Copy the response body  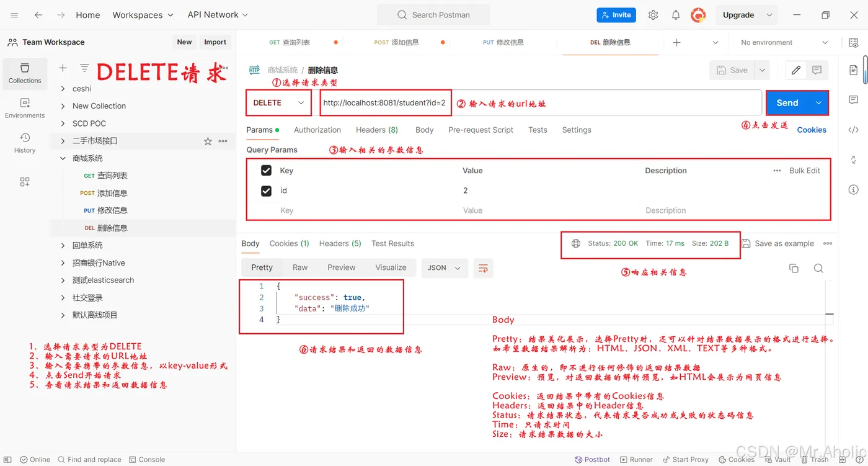tap(794, 268)
